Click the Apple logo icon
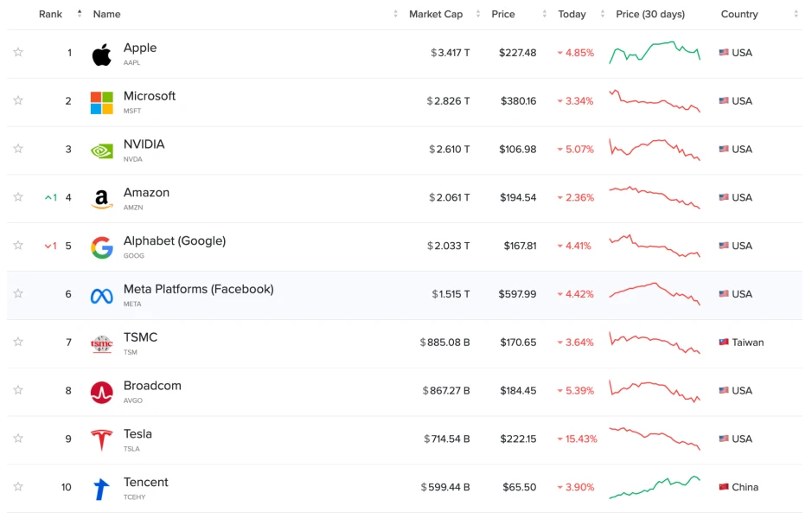812x519 pixels. (x=101, y=54)
